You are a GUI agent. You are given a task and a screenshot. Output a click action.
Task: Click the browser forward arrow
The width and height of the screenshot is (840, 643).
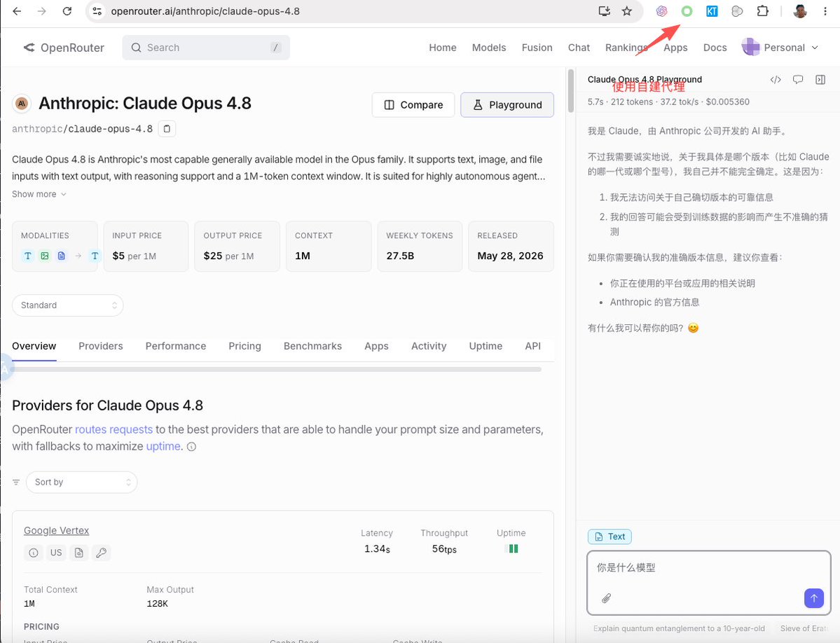point(42,11)
